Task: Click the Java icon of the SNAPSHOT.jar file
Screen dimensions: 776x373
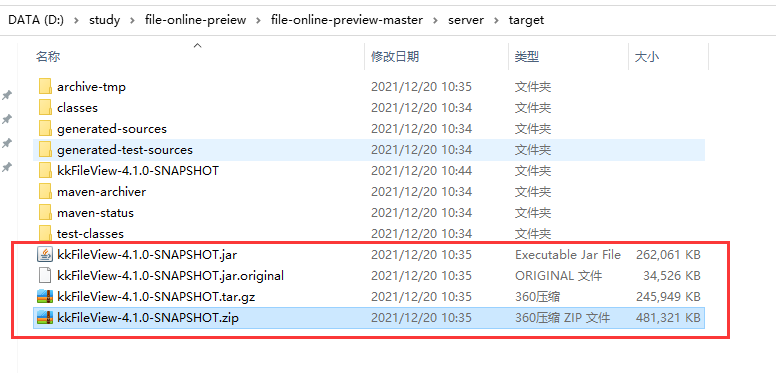Action: coord(45,254)
